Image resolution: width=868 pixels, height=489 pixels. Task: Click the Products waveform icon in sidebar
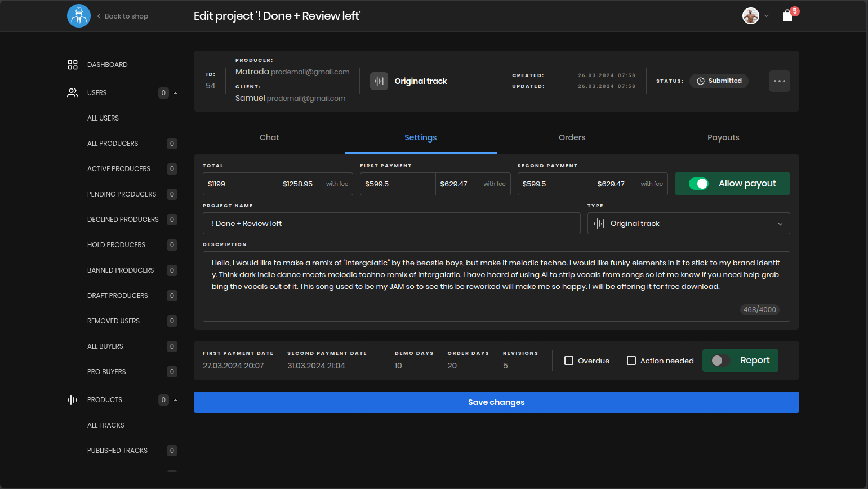pyautogui.click(x=73, y=400)
